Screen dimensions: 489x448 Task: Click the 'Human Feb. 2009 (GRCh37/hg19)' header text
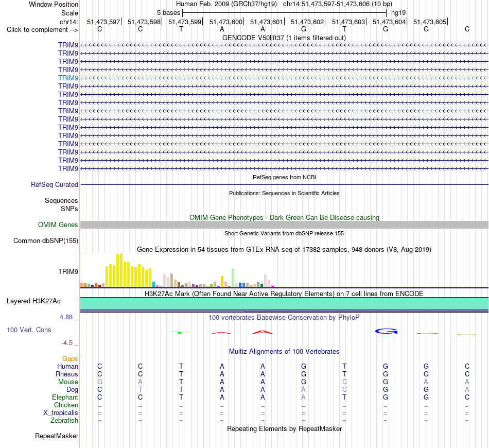click(226, 4)
